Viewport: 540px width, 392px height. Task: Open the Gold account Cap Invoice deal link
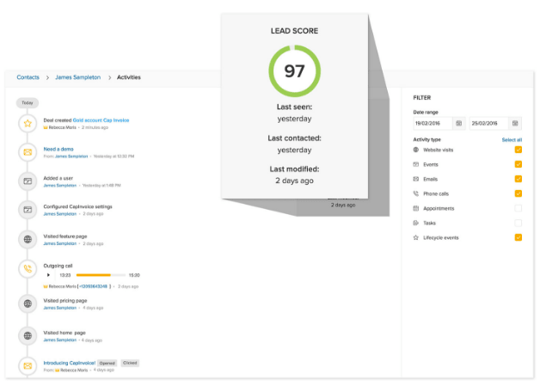pos(101,120)
